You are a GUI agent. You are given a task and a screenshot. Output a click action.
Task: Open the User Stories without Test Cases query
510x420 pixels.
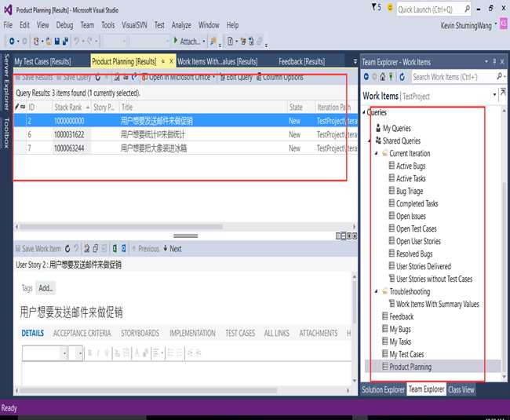[x=431, y=279]
